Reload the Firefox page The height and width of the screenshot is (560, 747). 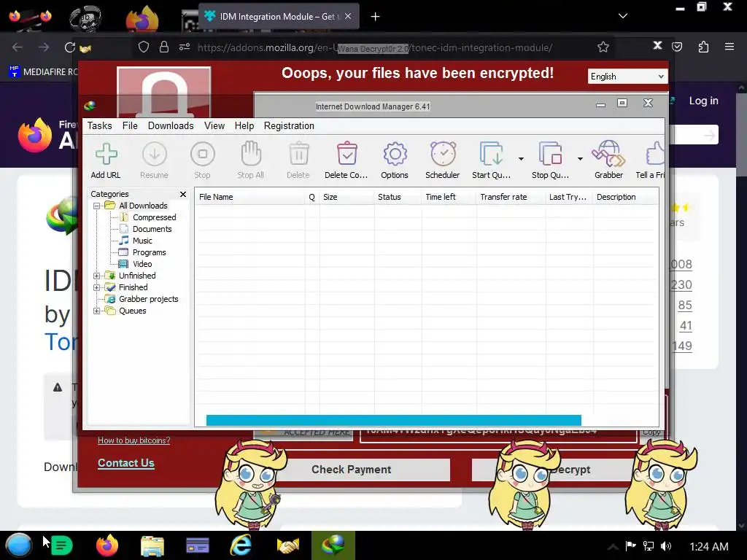(x=70, y=47)
